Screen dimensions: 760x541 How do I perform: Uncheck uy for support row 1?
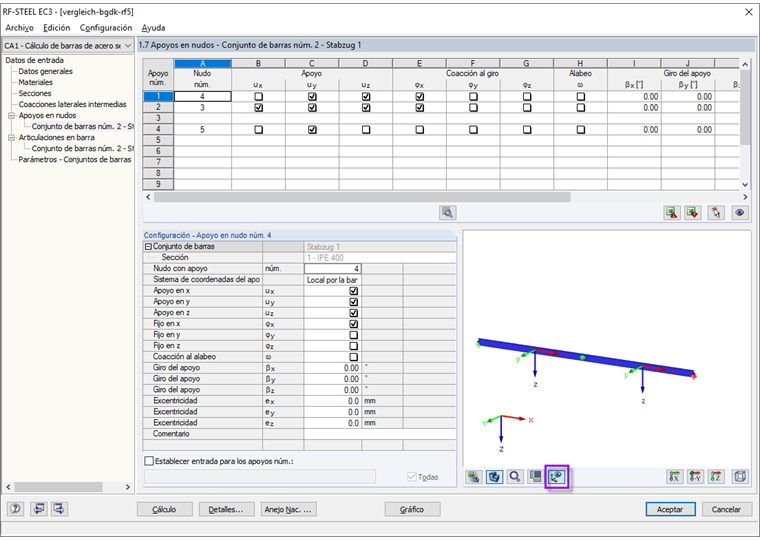pyautogui.click(x=312, y=96)
